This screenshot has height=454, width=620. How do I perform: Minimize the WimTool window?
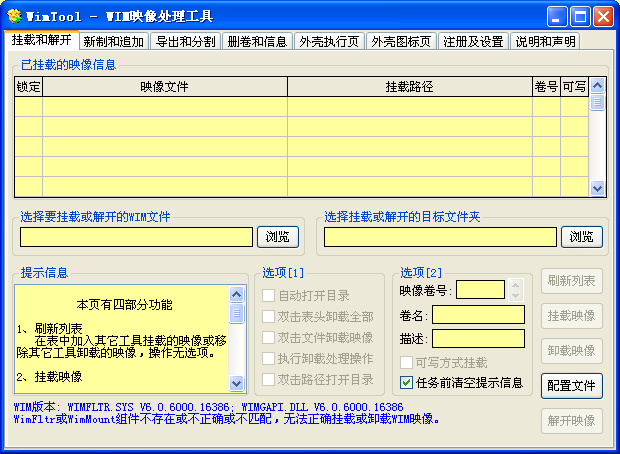tap(557, 17)
